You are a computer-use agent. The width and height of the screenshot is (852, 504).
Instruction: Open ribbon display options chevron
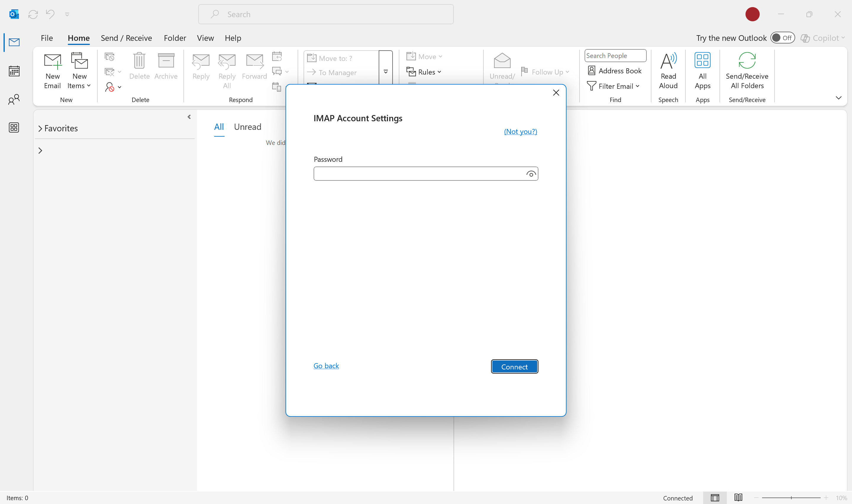click(x=838, y=98)
